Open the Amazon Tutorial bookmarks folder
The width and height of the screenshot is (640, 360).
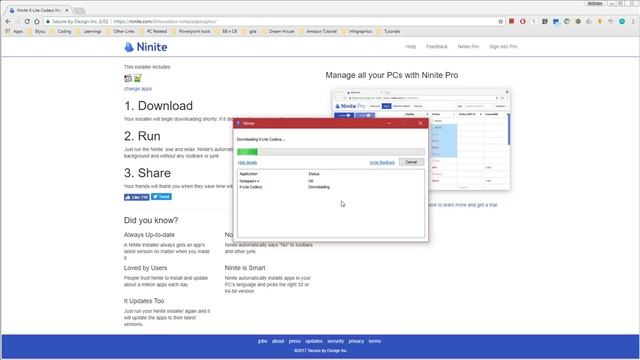pos(318,31)
